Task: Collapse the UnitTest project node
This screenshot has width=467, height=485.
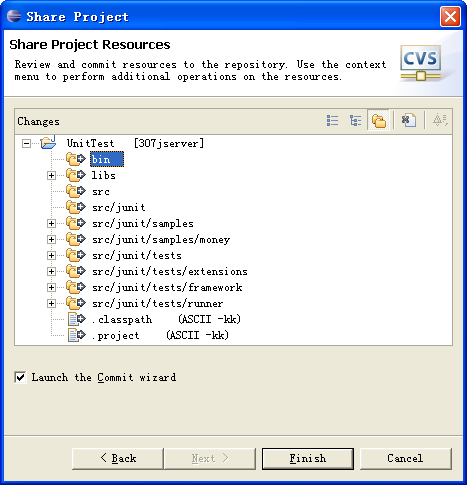Action: tap(26, 144)
